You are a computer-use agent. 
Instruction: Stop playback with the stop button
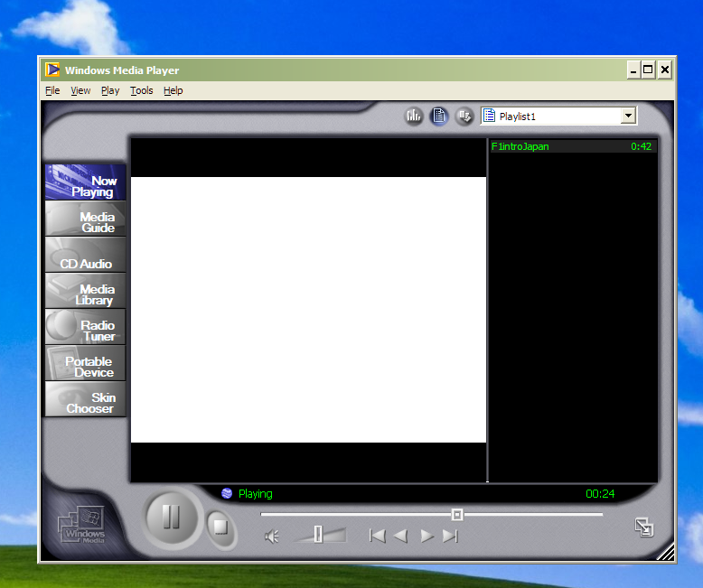click(220, 527)
